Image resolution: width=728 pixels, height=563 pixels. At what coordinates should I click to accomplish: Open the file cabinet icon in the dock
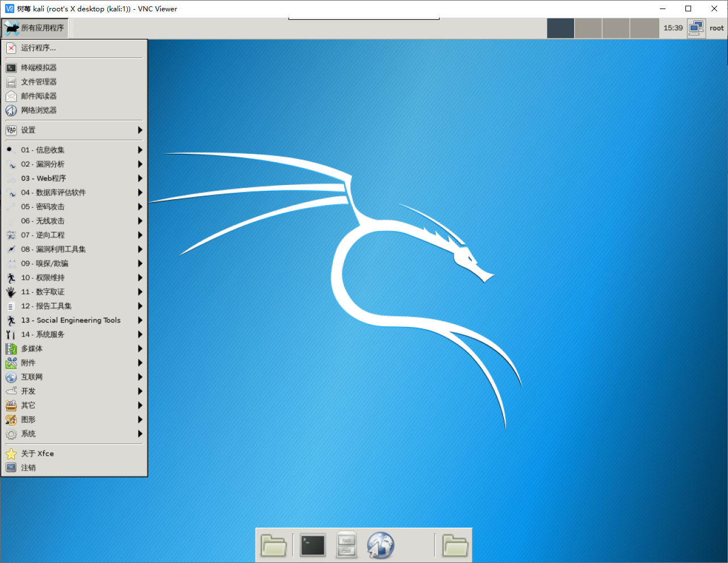[346, 545]
